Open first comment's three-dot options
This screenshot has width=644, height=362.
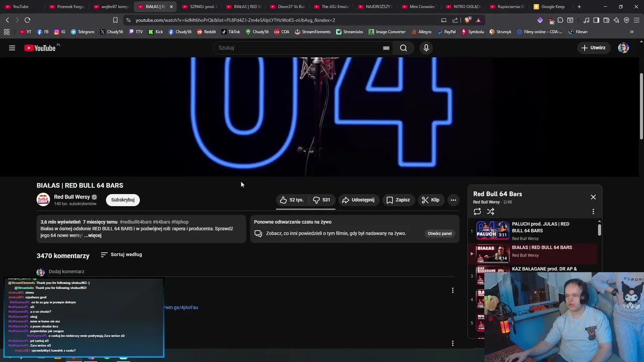coord(452,290)
